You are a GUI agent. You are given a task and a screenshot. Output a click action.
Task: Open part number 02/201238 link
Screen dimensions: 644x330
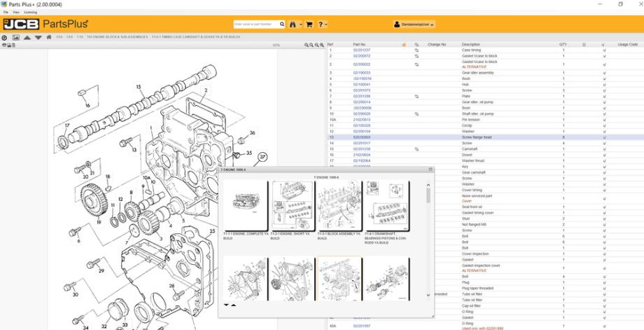click(x=361, y=149)
